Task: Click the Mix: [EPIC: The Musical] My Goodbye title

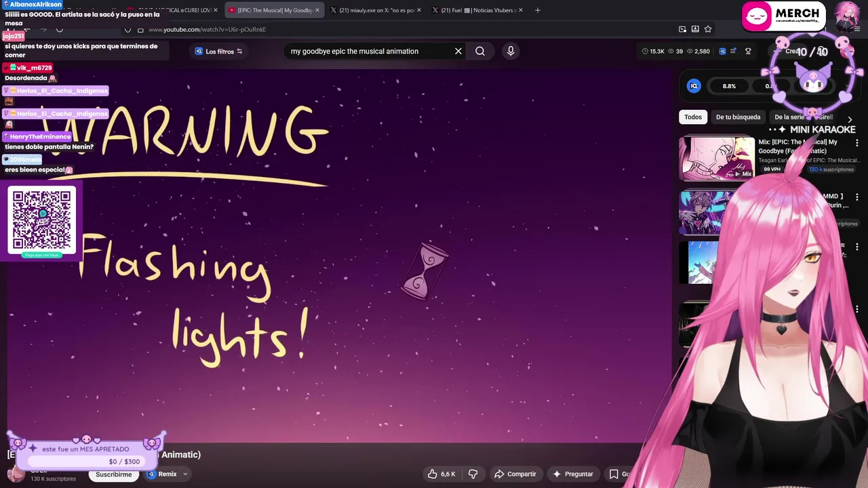Action: point(797,146)
